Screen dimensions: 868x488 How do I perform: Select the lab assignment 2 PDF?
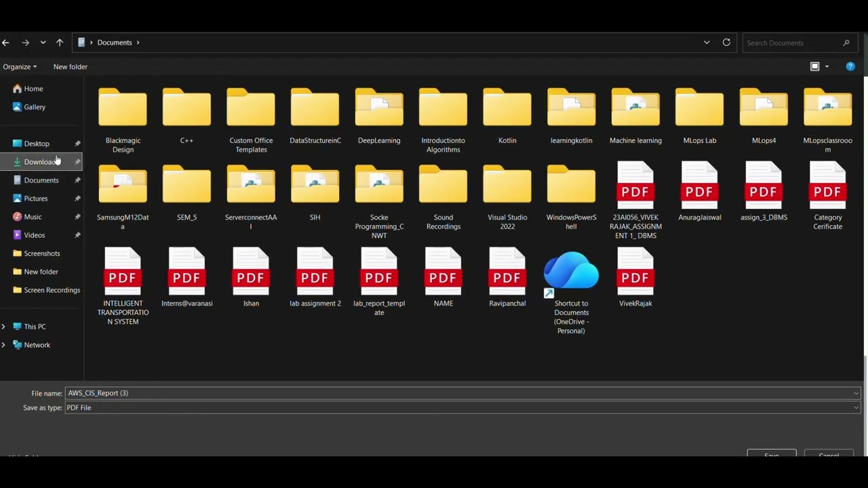click(x=315, y=278)
